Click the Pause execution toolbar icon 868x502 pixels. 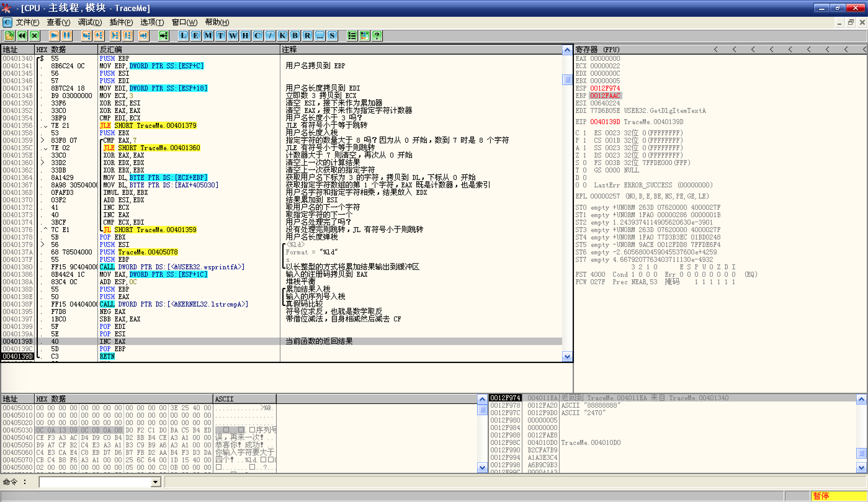pyautogui.click(x=66, y=35)
